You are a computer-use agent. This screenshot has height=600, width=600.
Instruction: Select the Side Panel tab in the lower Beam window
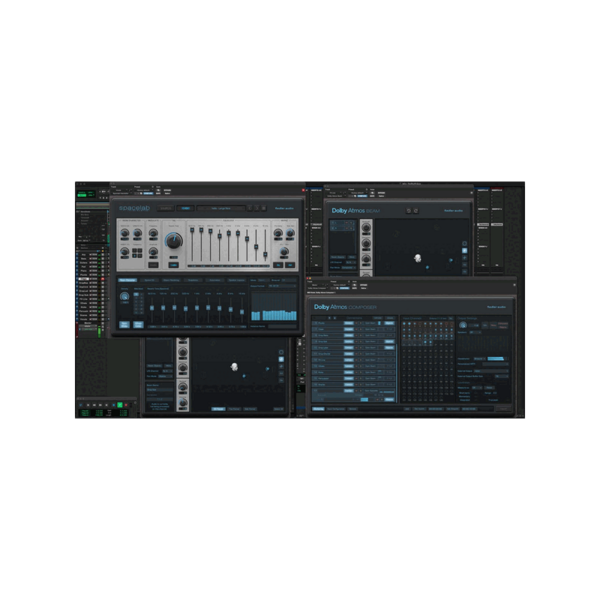(x=250, y=409)
